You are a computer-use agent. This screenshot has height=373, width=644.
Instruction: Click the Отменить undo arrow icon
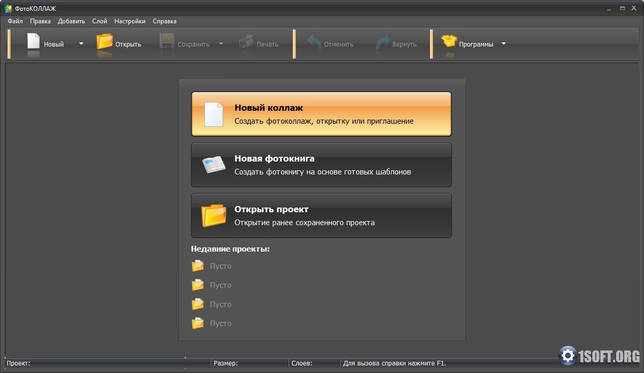click(313, 42)
